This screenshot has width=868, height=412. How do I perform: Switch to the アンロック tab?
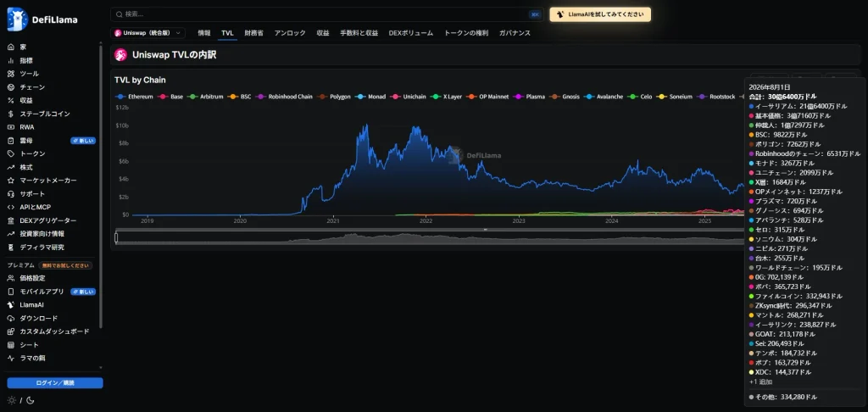point(290,33)
